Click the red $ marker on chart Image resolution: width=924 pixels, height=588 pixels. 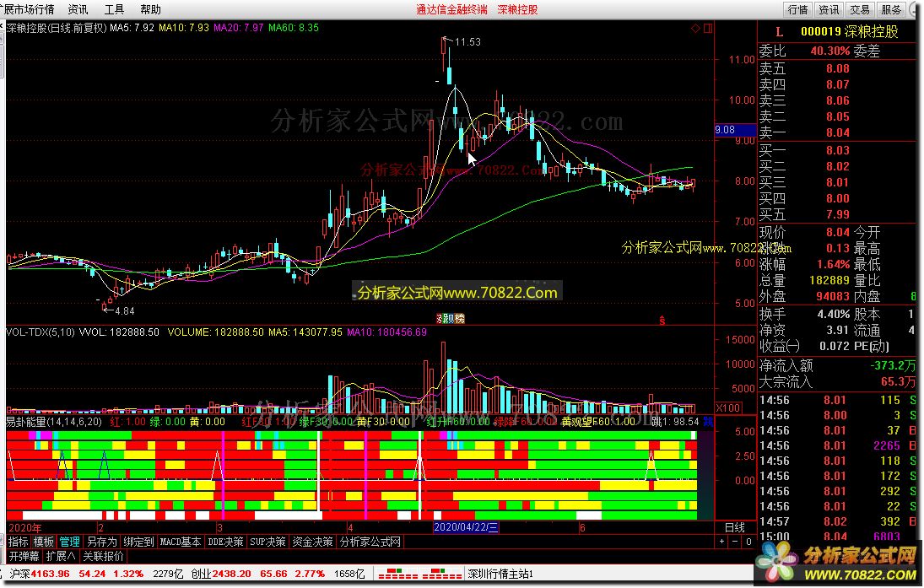[x=662, y=321]
